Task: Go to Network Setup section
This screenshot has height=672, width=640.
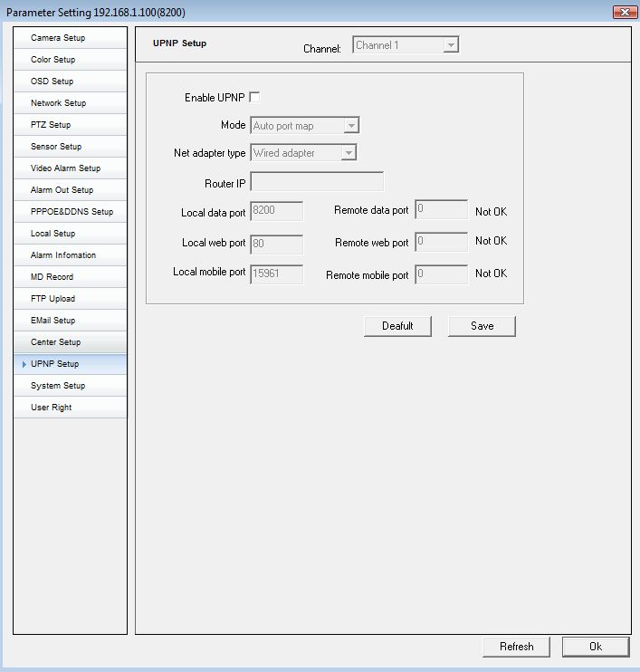Action: (x=70, y=103)
